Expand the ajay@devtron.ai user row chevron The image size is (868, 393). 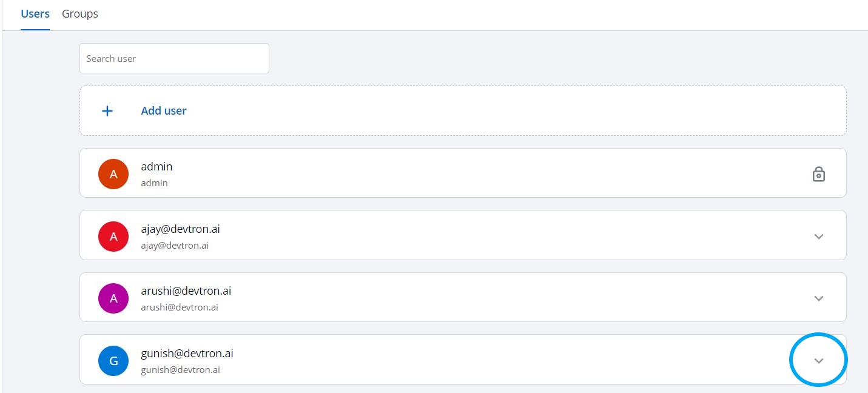pos(818,237)
